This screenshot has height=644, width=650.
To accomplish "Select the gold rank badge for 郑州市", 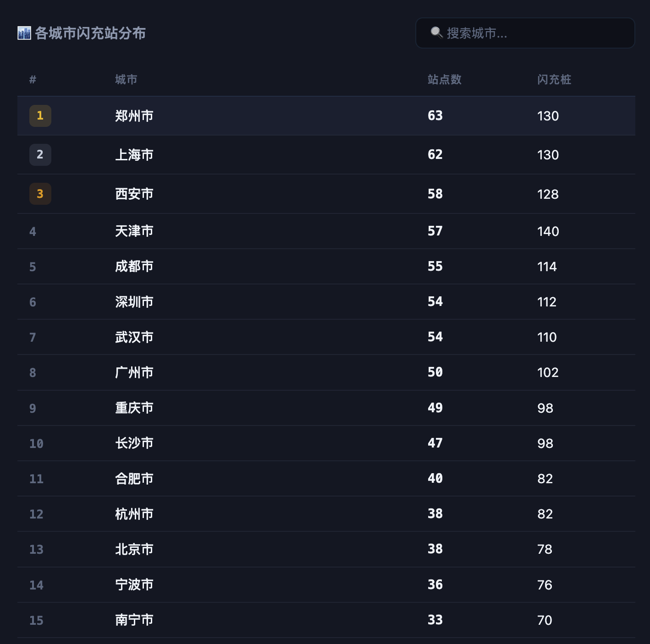I will pyautogui.click(x=40, y=116).
